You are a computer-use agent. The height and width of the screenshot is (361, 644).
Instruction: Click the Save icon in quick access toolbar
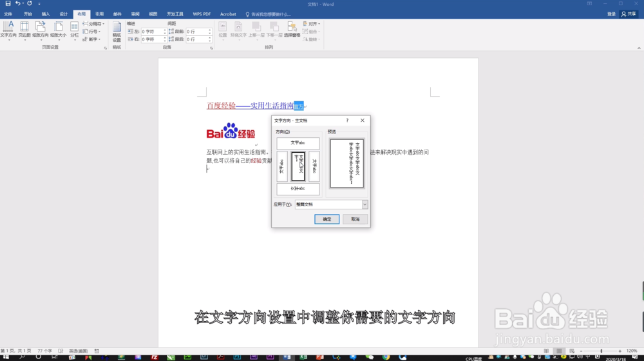click(x=8, y=3)
